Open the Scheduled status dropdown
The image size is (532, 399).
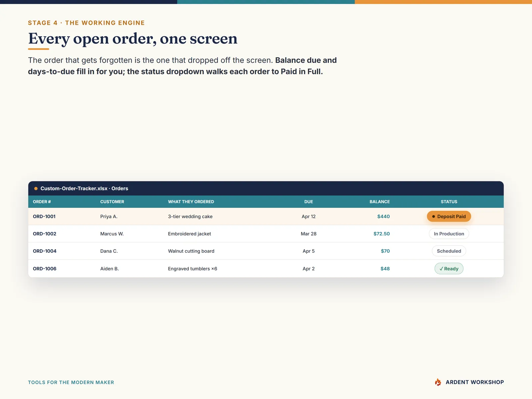[x=449, y=251]
